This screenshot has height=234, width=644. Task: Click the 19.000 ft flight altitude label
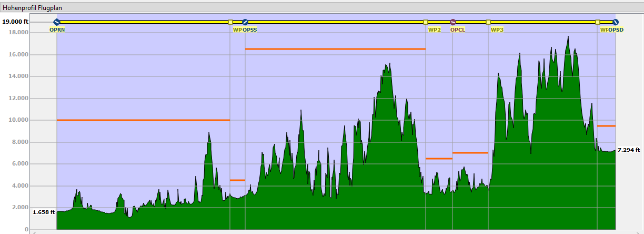point(15,22)
